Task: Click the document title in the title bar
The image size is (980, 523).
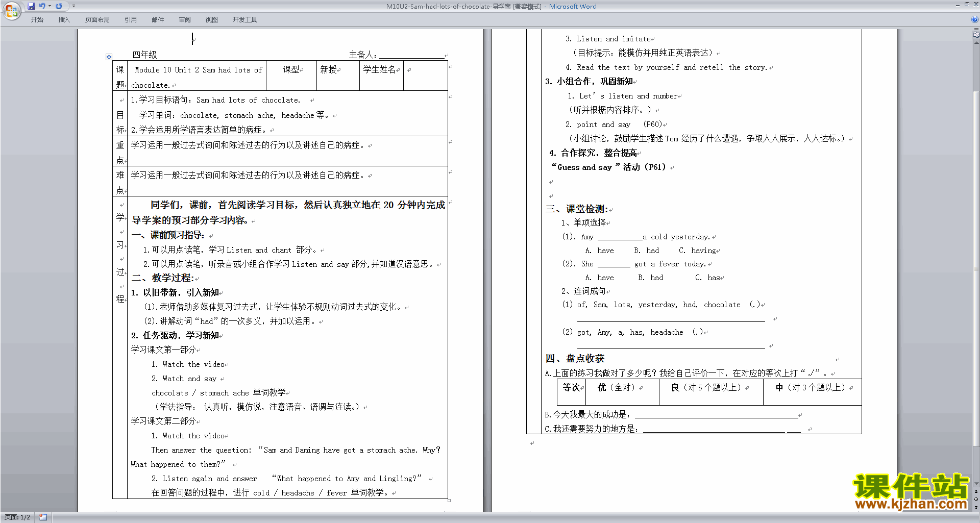Action: 492,7
